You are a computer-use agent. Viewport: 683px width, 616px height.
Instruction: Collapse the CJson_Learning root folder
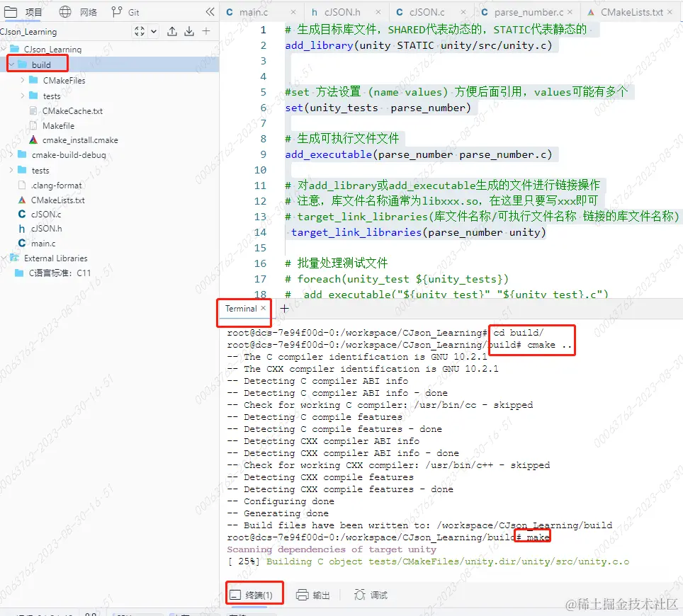coord(4,49)
